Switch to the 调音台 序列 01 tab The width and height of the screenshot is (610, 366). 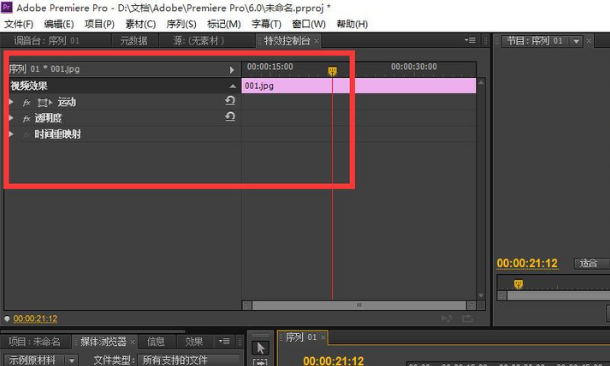47,40
